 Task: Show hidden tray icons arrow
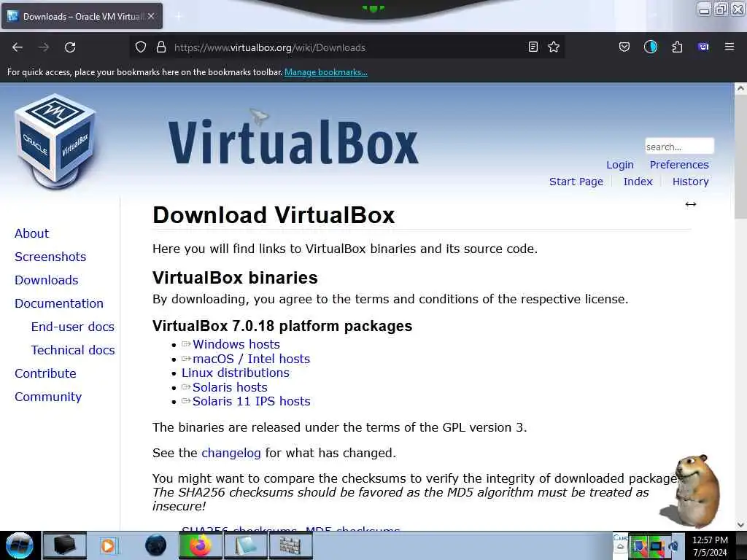(620, 547)
